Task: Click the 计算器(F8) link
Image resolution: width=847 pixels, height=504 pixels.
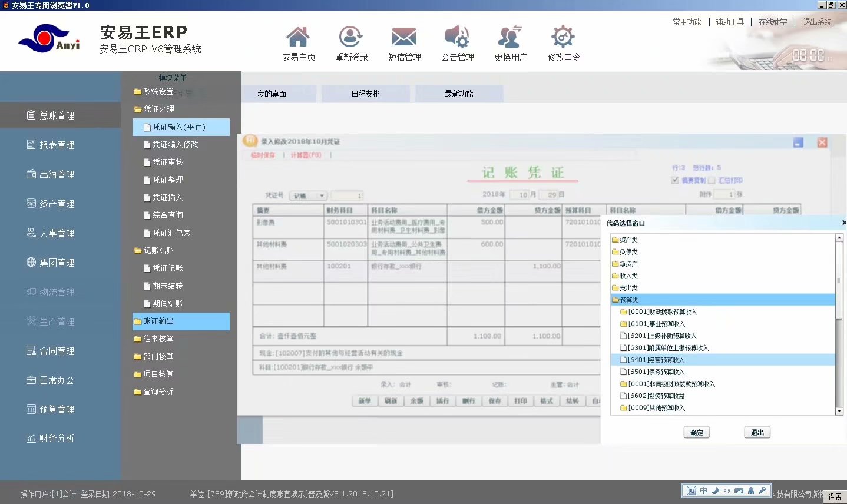Action: click(306, 155)
